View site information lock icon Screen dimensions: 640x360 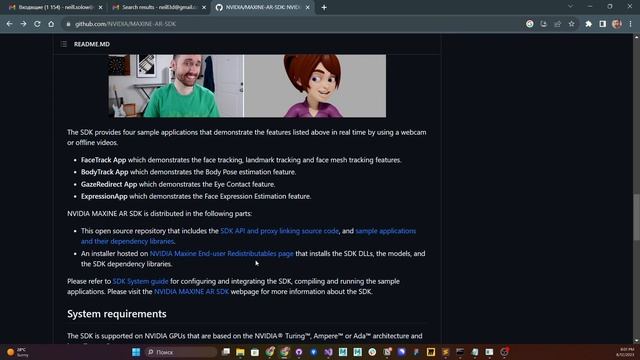tap(68, 24)
